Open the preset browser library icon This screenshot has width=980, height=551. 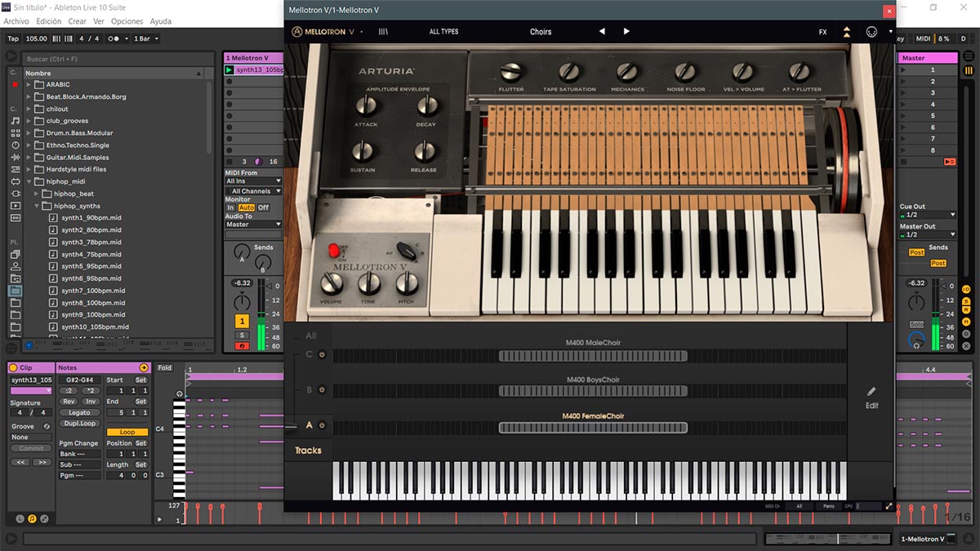point(383,32)
